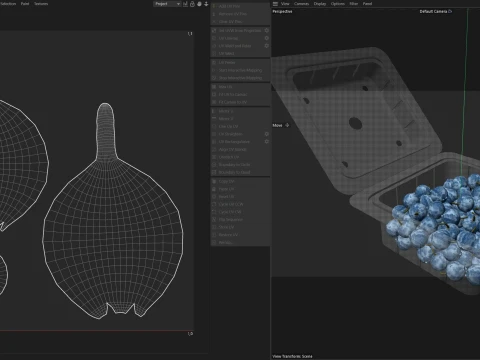The width and height of the screenshot is (480, 360).
Task: Click the Copy UV command
Action: (240, 181)
